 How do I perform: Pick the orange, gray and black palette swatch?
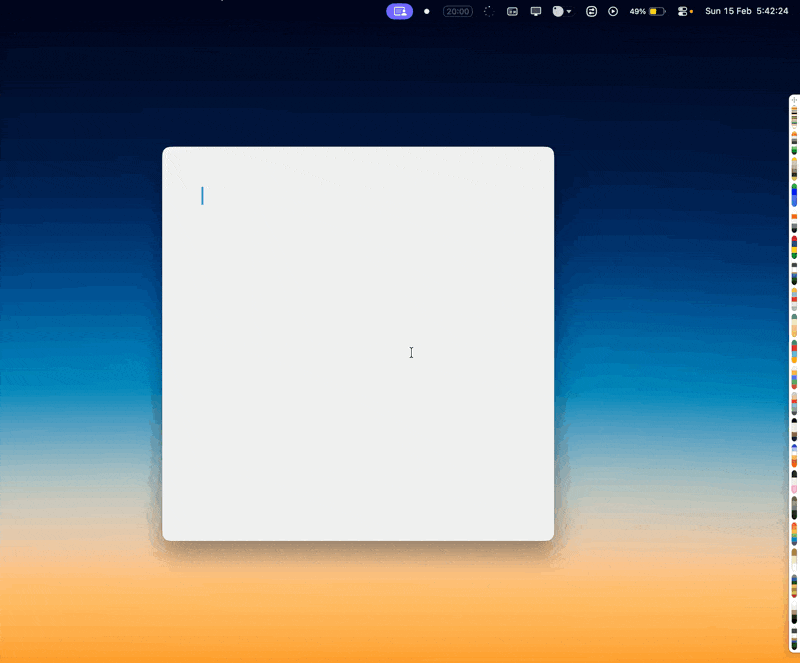tap(794, 222)
